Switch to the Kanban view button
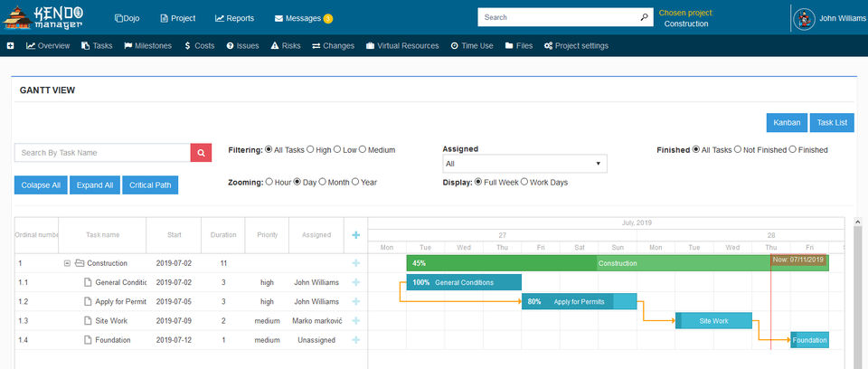This screenshot has height=369, width=868. 787,123
